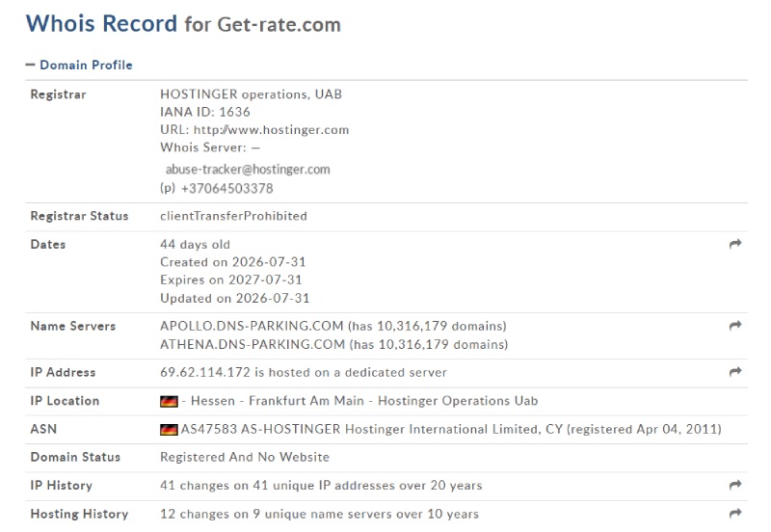
Task: Click the Whois Record for Get-rate.com heading
Action: tap(183, 23)
